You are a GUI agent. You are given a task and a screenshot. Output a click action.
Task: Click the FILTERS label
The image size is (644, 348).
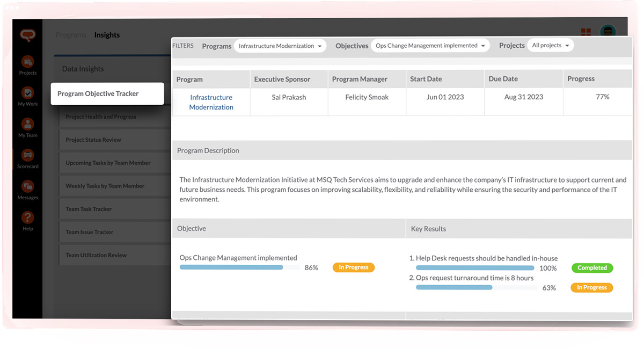[183, 46]
